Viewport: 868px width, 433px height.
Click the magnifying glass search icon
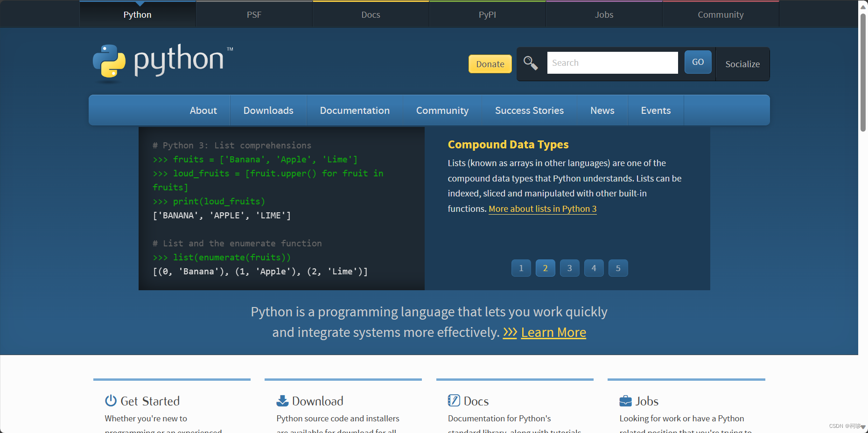pyautogui.click(x=531, y=63)
